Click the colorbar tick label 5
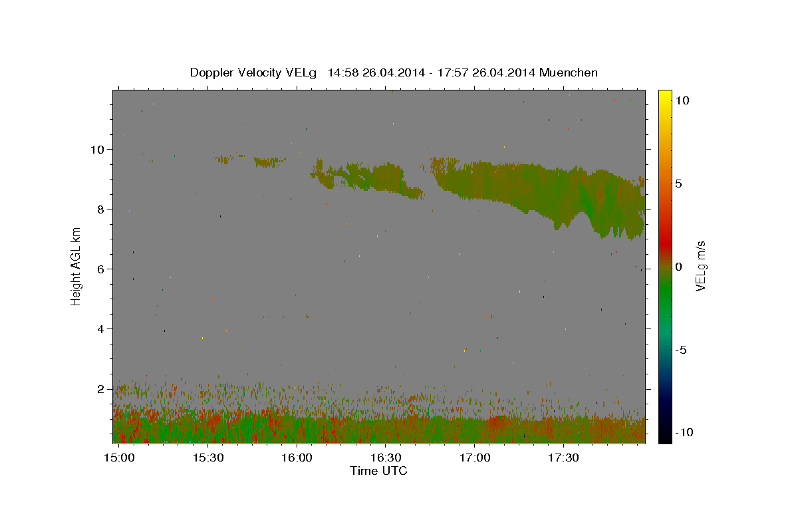This screenshot has width=798, height=532. [678, 184]
